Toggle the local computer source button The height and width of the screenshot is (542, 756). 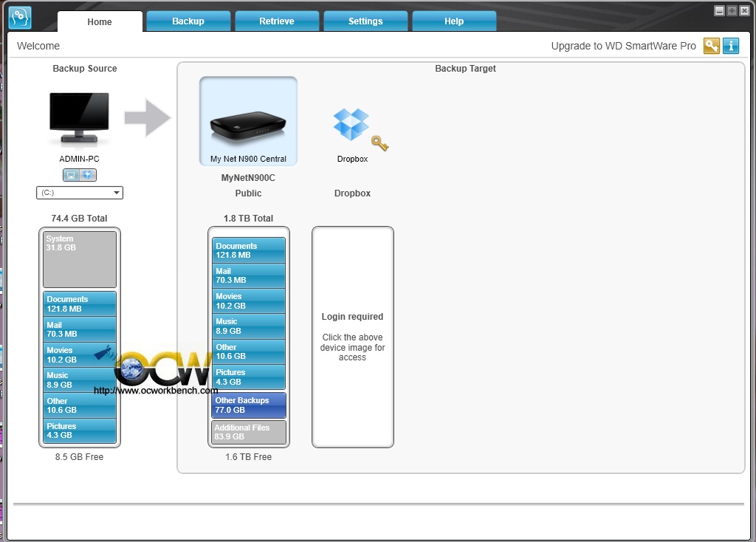pos(71,175)
